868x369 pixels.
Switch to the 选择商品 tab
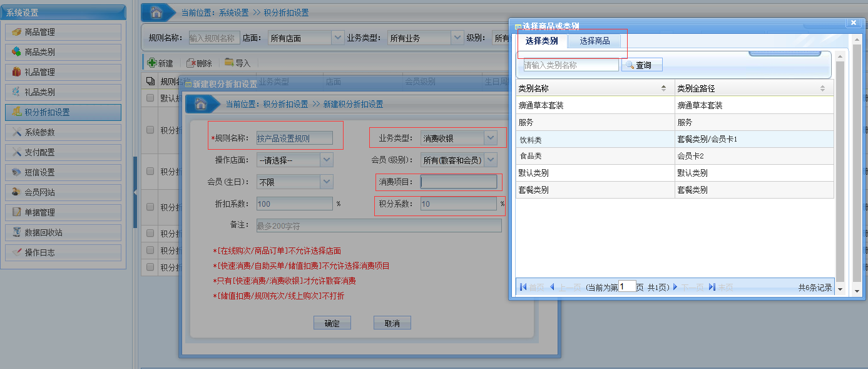click(x=595, y=41)
